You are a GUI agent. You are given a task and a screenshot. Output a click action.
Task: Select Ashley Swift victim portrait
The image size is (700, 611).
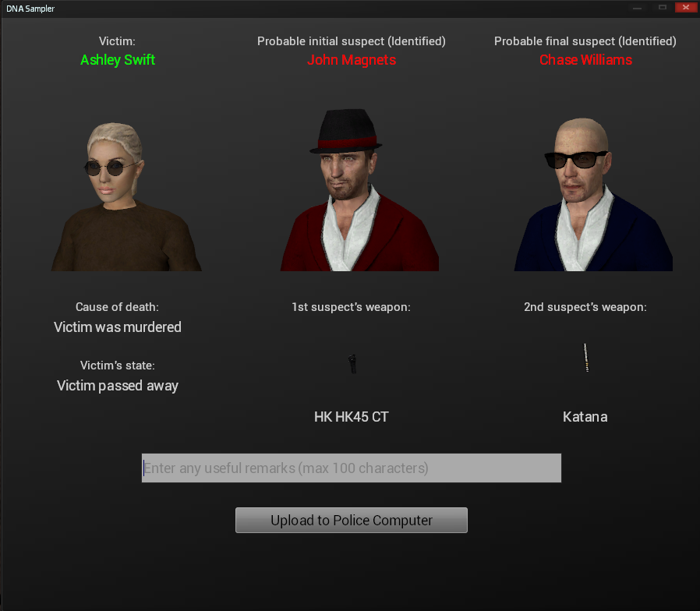pyautogui.click(x=126, y=196)
